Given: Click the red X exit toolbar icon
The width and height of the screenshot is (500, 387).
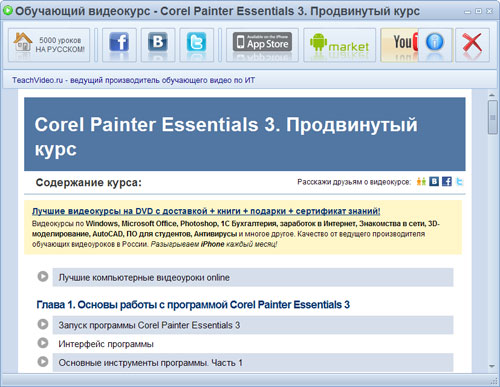Looking at the screenshot, I should tap(472, 45).
